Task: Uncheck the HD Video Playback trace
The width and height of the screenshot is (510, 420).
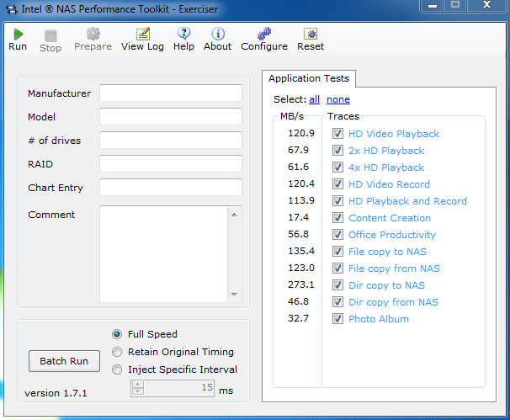Action: (x=337, y=134)
